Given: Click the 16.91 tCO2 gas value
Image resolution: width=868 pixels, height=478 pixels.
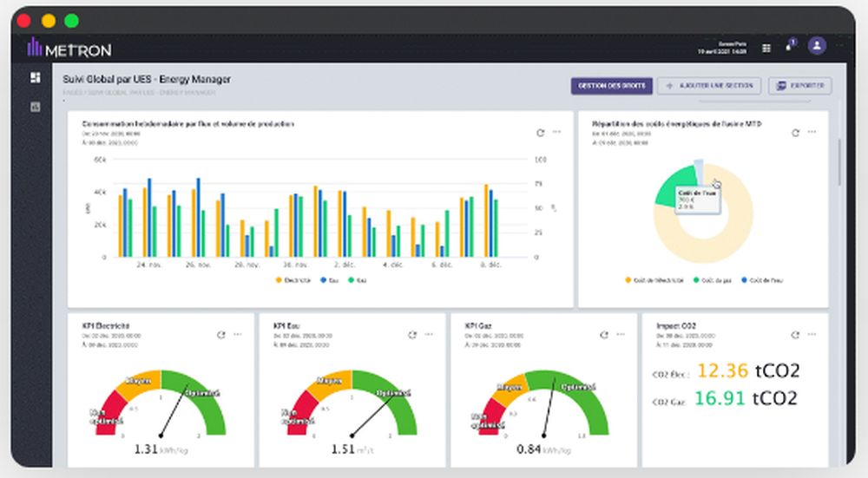Looking at the screenshot, I should 745,398.
